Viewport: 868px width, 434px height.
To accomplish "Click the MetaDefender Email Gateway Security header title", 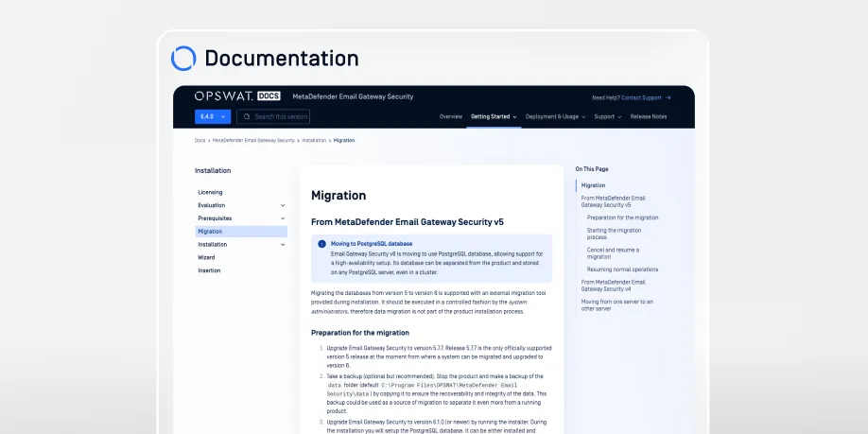I will point(353,96).
